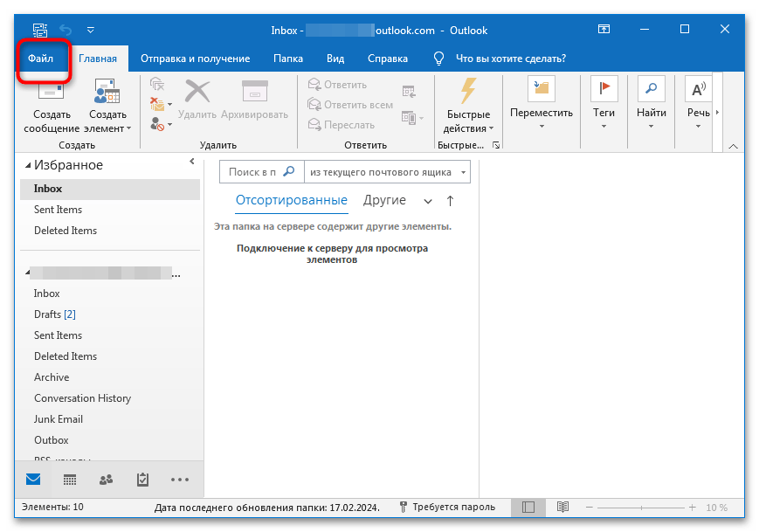
Task: Open the Conversation History folder
Action: (110, 398)
